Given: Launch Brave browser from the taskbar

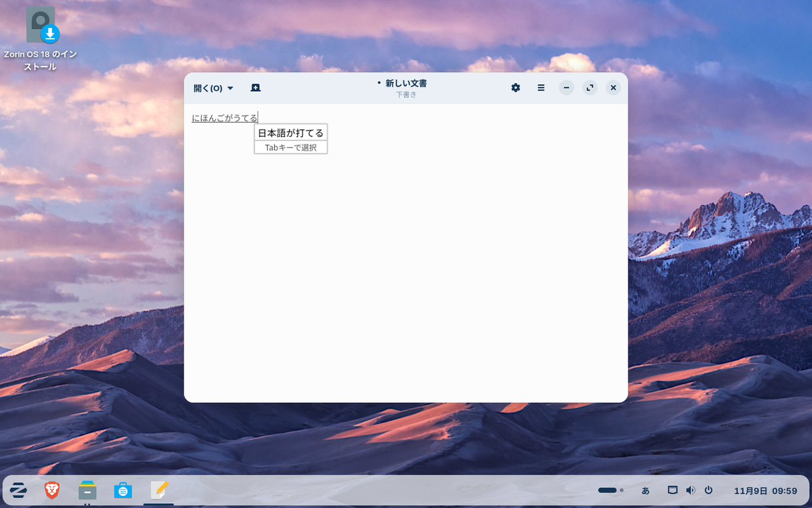Looking at the screenshot, I should tap(52, 491).
